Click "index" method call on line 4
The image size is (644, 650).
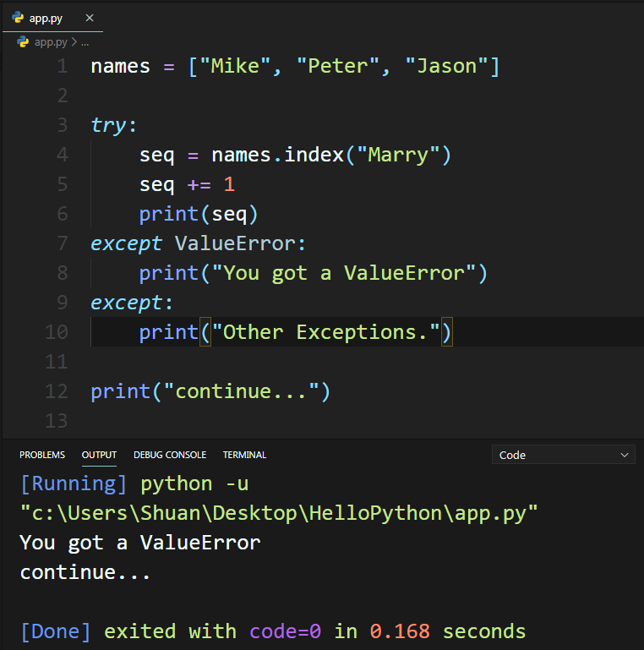tap(314, 155)
